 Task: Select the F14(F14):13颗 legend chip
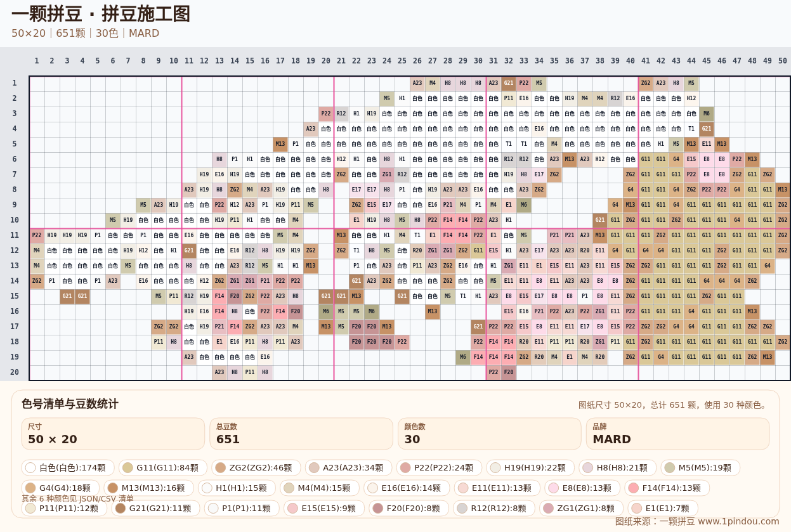coord(667,488)
